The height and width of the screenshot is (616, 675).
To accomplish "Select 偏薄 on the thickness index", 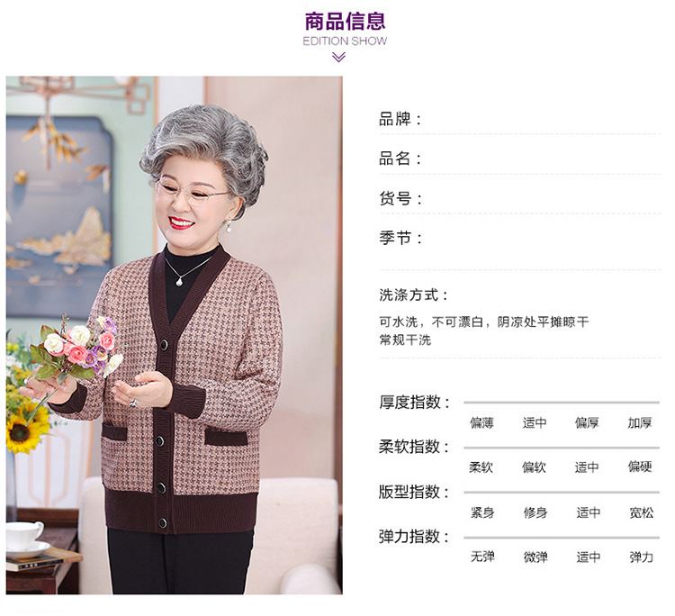I will point(481,422).
